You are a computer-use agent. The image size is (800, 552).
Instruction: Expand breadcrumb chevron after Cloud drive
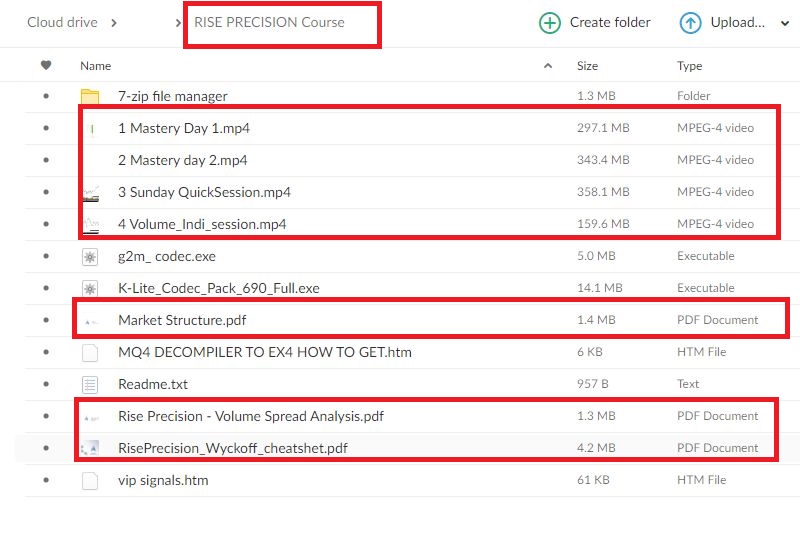pos(114,23)
